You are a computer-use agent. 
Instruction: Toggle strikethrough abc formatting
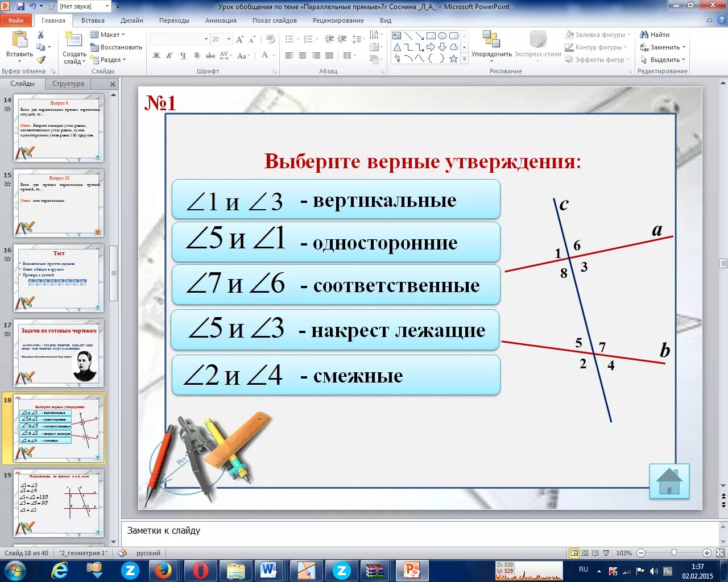(x=210, y=55)
